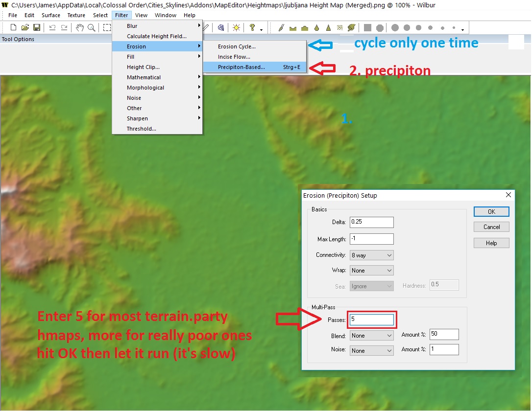The image size is (532, 411).
Task: Click the Tool Options panel header
Action: tap(18, 39)
